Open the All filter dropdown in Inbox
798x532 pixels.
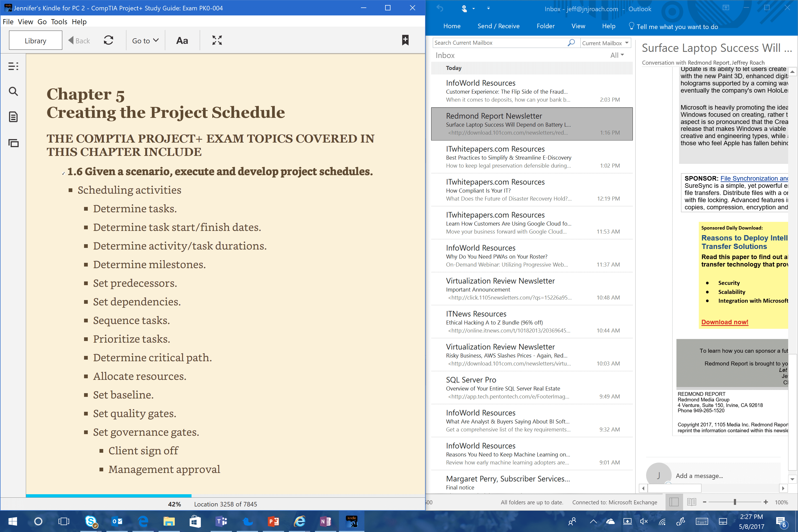[x=617, y=55]
